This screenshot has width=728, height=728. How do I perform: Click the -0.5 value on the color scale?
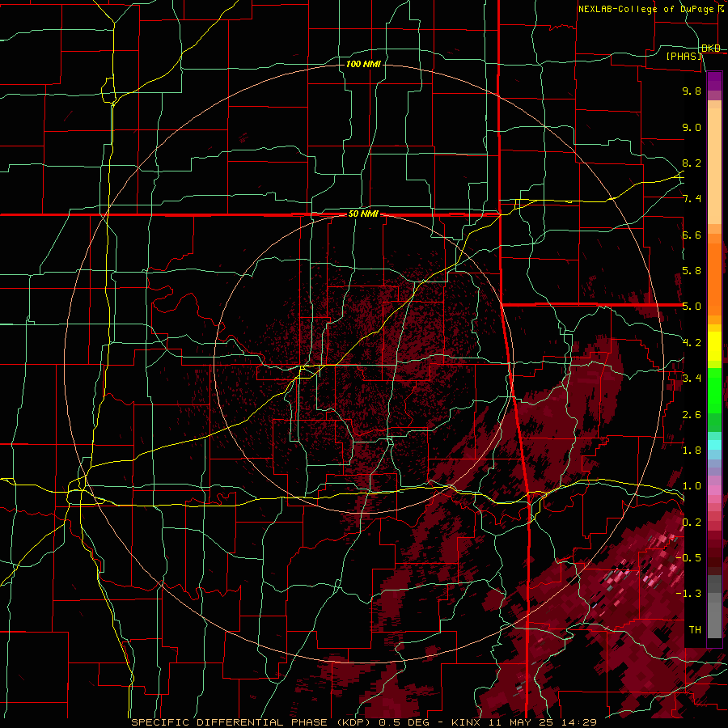click(x=689, y=558)
